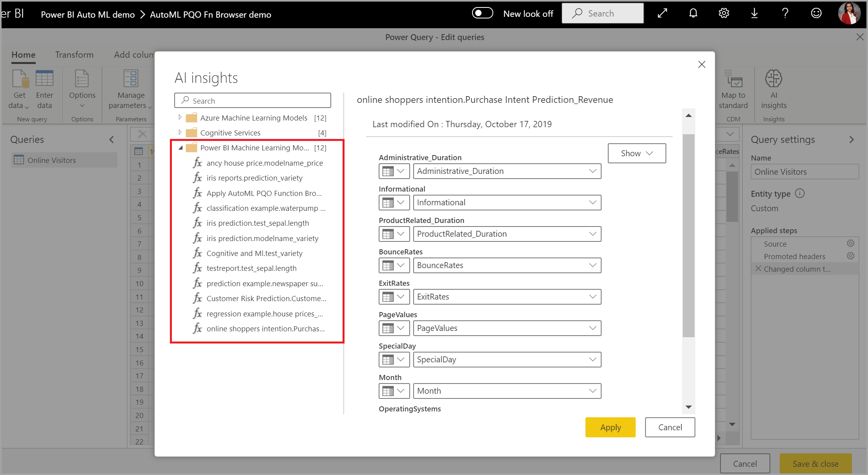Select the Show dropdown button
Image resolution: width=868 pixels, height=475 pixels.
[636, 153]
